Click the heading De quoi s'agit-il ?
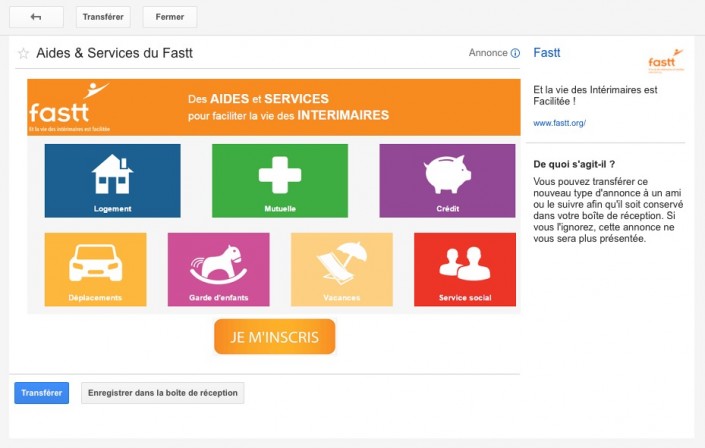705x448 pixels. (x=574, y=164)
